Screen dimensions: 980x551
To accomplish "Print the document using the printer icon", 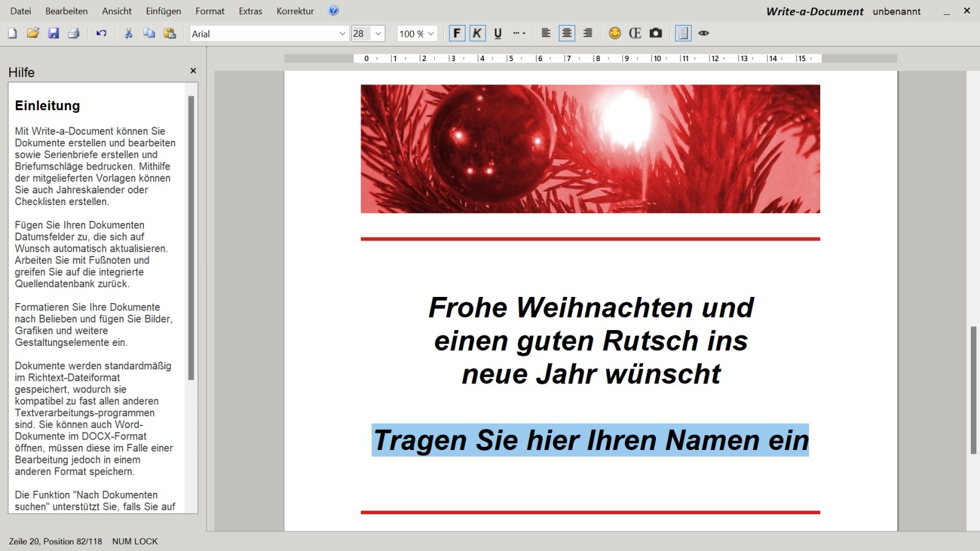I will tap(74, 34).
